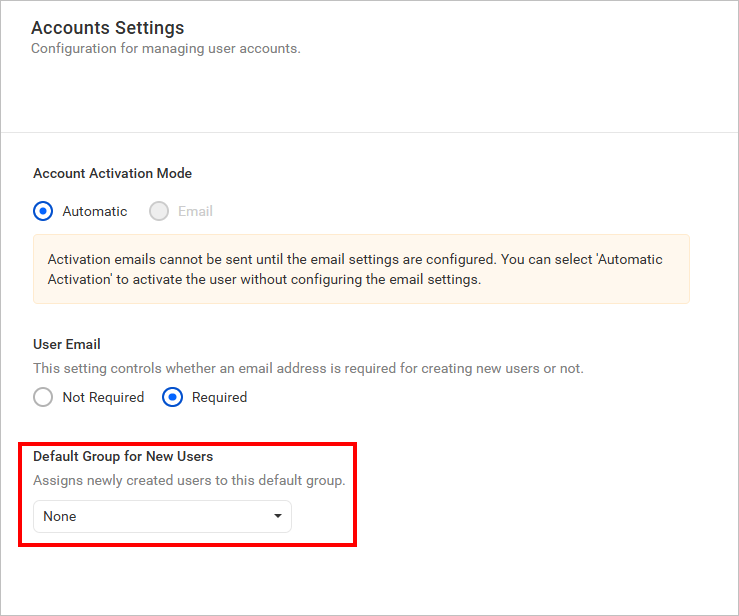Click the User Email setting description text
This screenshot has height=616, width=739.
point(308,368)
